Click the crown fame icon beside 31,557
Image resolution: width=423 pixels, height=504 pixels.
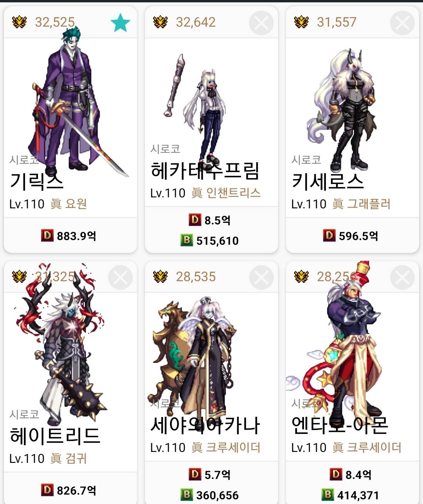point(301,22)
